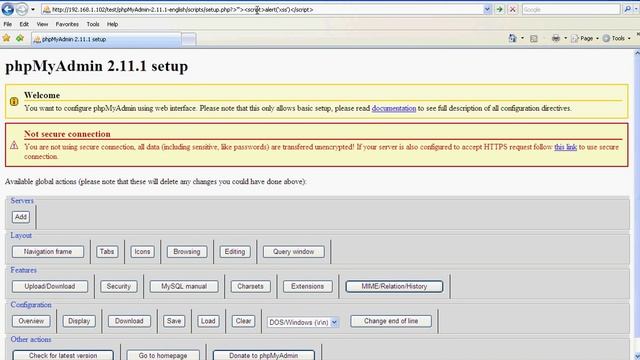640x360 pixels.
Task: Click the configuration Download button
Action: pyautogui.click(x=129, y=321)
